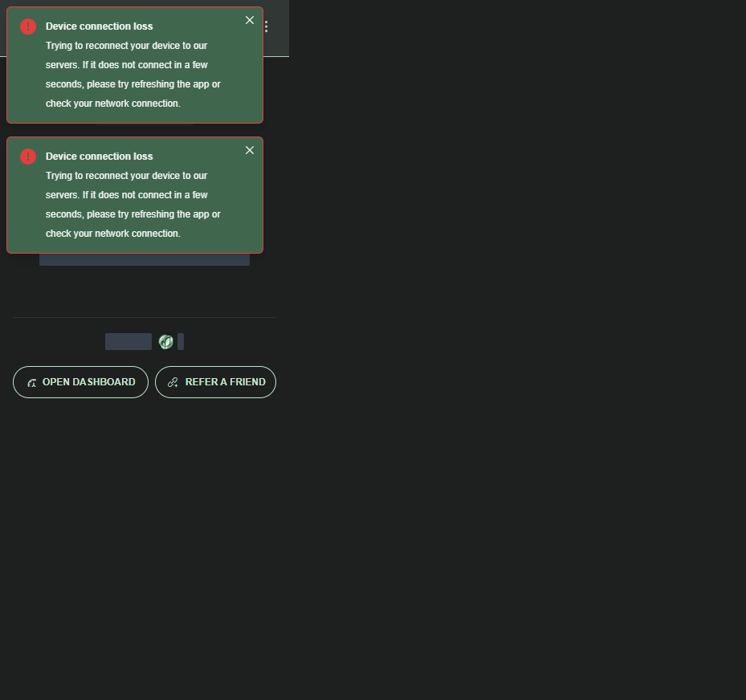Click the lower alert title "Device connection loss"
The height and width of the screenshot is (700, 746).
[x=99, y=157]
